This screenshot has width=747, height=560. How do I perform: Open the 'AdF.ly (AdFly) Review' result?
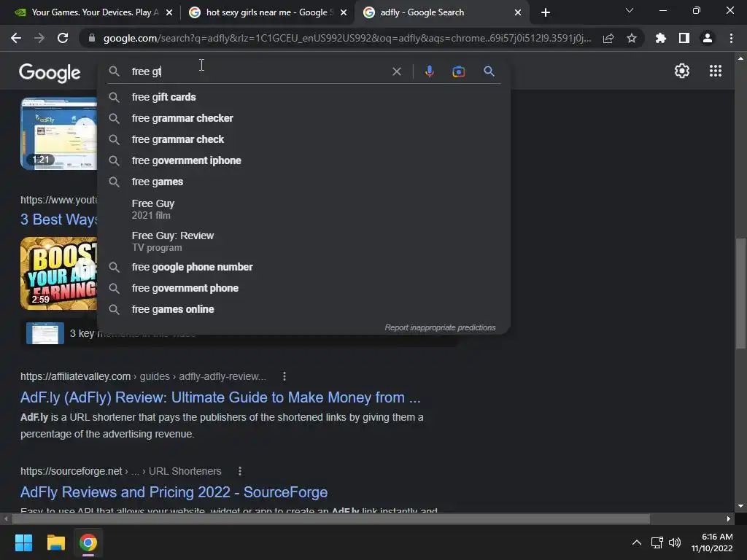[x=220, y=397]
